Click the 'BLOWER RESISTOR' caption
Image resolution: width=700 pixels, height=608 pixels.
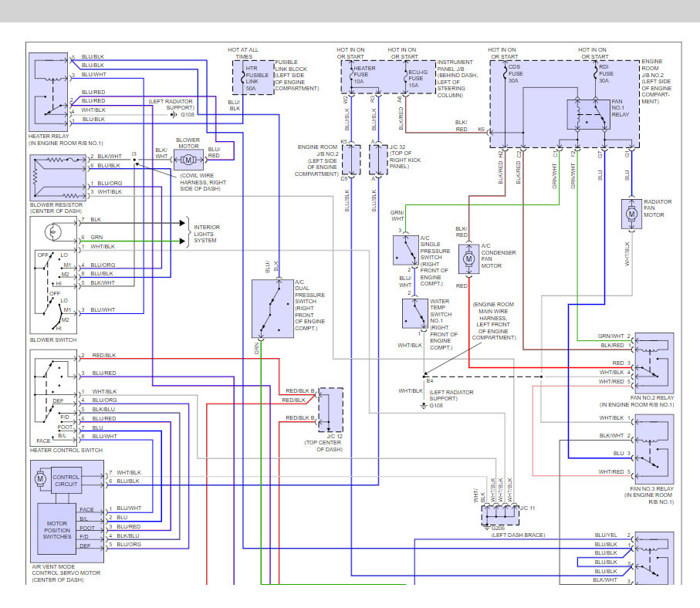56,205
